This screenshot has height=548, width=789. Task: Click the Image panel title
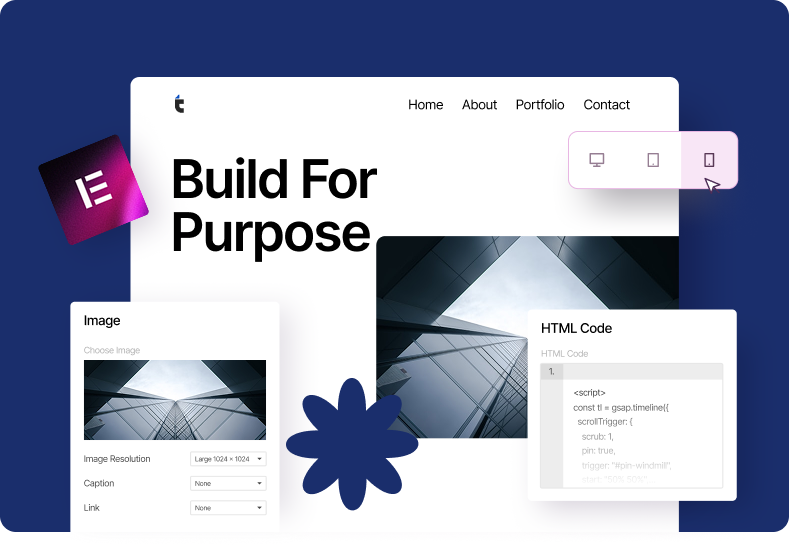102,321
